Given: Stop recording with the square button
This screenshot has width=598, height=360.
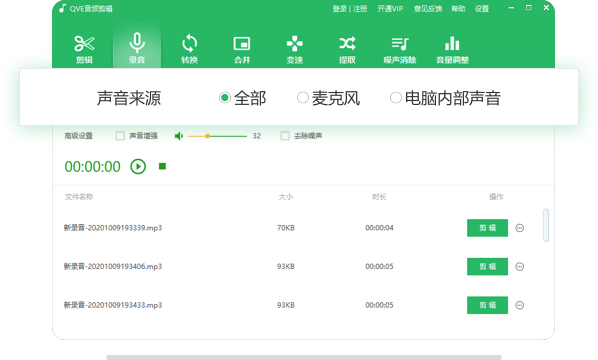Looking at the screenshot, I should tap(162, 166).
